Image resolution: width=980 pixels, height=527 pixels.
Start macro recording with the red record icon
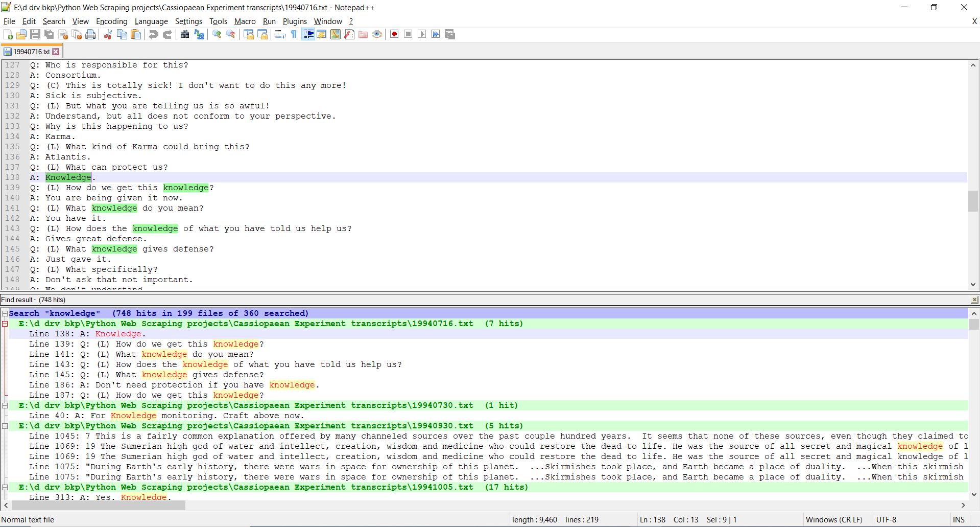tap(394, 34)
